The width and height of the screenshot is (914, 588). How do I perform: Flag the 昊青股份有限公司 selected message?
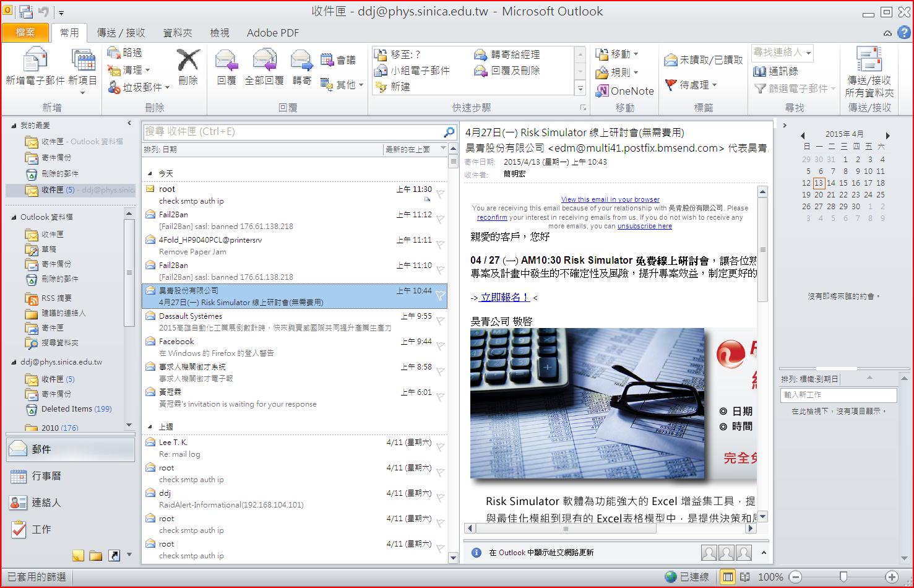440,296
